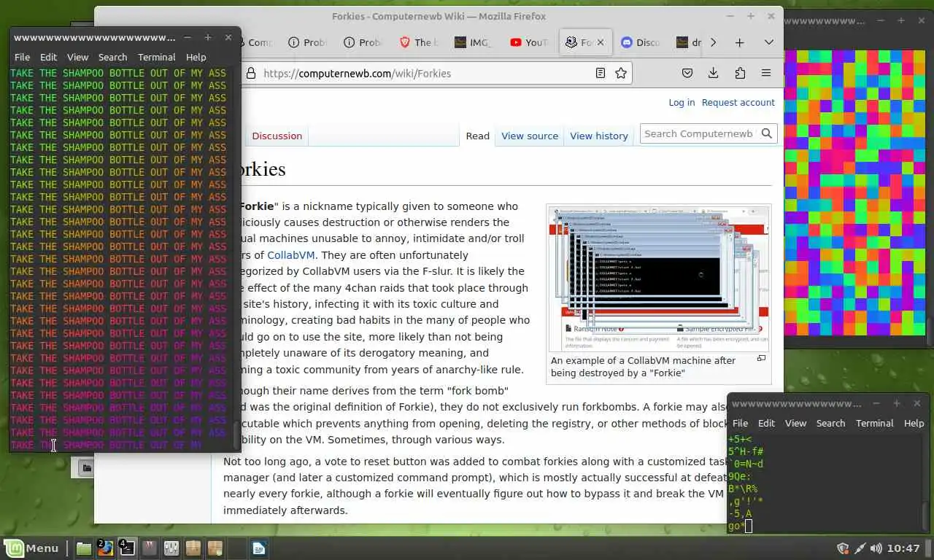Open Edit menu in the shampoo terminal
Screen dimensions: 934x560
(48, 57)
